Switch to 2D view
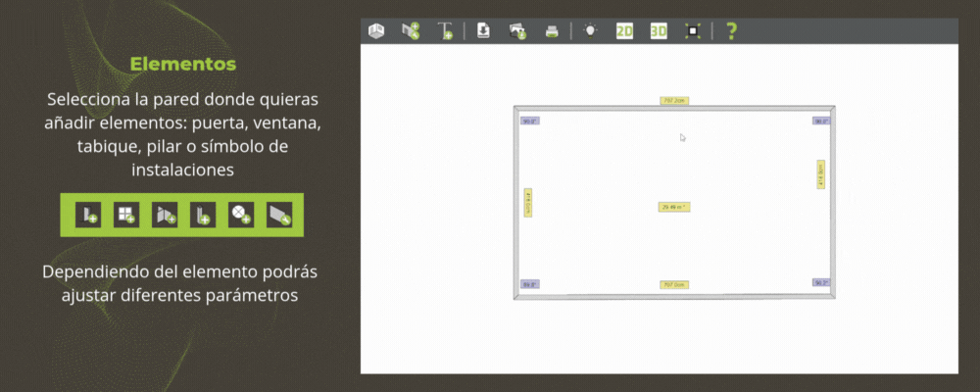980x392 pixels. [x=624, y=30]
